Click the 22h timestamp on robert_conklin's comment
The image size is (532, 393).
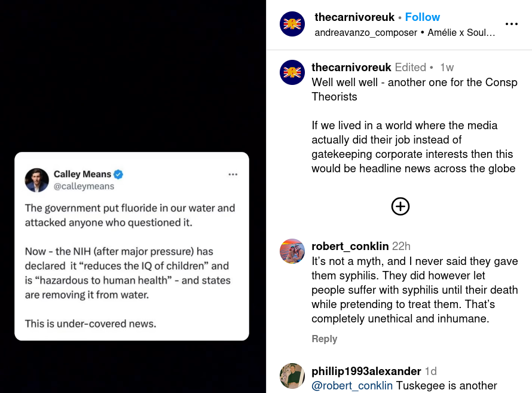click(x=401, y=246)
